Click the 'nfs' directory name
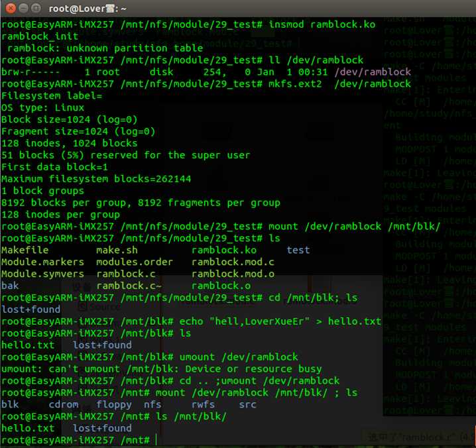Screen dimensions: 476x448 pyautogui.click(x=152, y=405)
